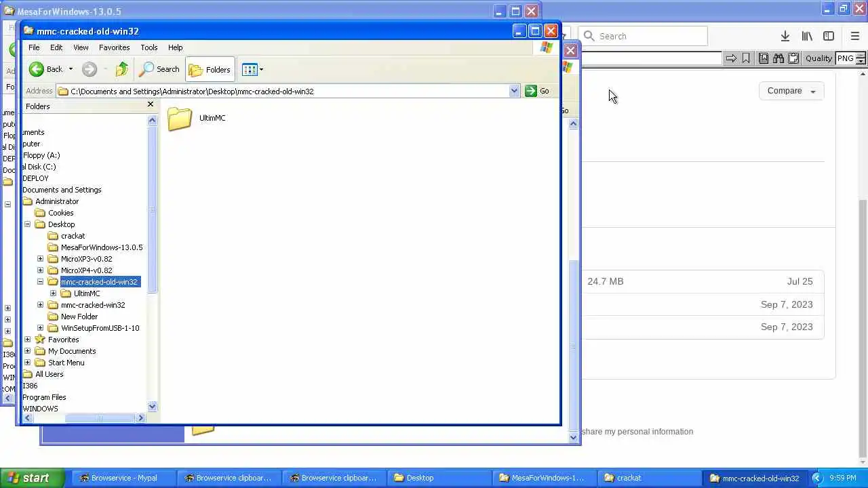Click the Browservice bookmark icon
The image size is (868, 488).
coord(746,58)
